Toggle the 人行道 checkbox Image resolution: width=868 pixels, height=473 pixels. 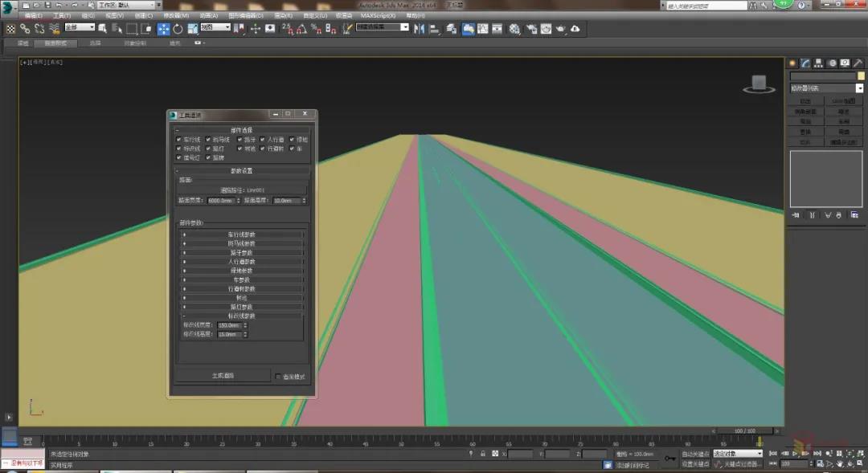point(262,140)
